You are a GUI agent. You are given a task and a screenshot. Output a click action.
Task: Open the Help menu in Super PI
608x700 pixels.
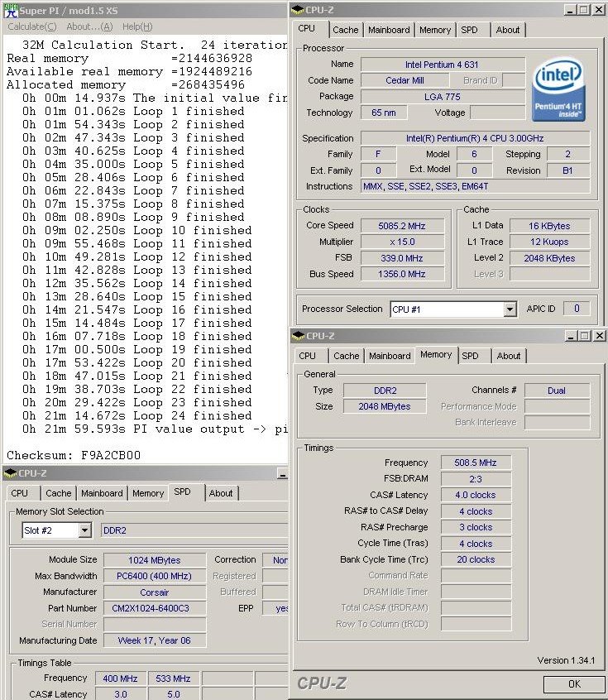tap(137, 26)
